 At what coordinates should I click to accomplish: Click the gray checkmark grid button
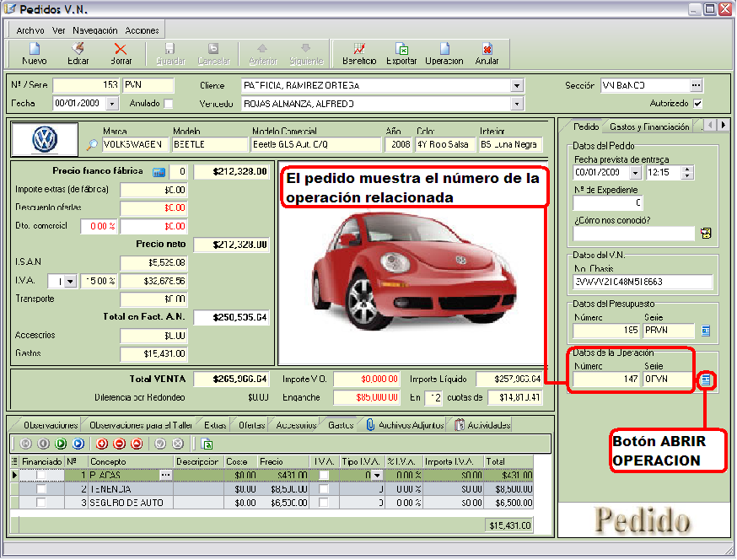click(160, 444)
